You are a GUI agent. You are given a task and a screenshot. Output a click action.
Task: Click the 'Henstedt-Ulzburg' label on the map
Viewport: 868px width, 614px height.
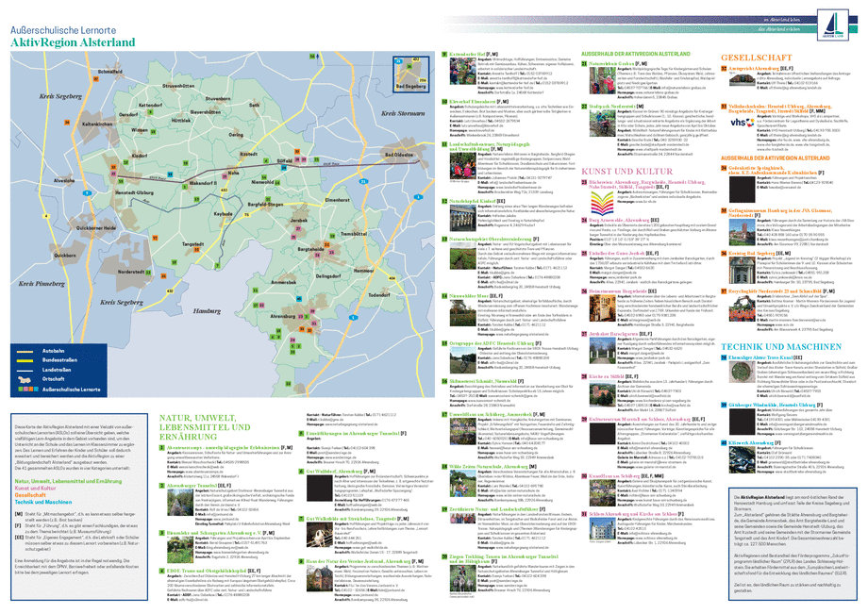point(134,192)
